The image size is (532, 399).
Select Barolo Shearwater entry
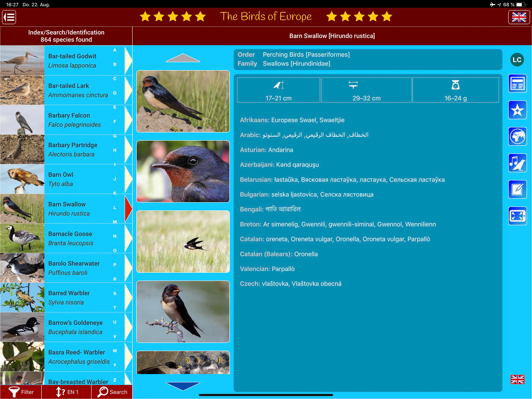click(66, 268)
